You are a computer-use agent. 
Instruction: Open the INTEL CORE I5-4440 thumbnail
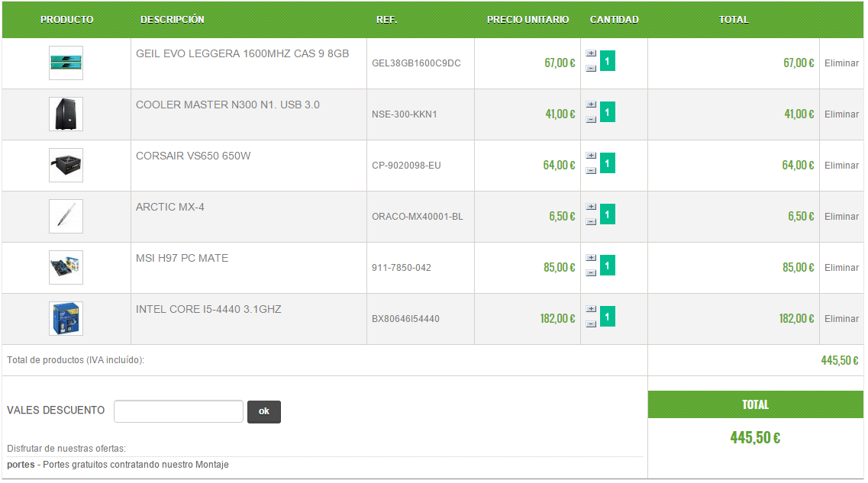tap(66, 319)
